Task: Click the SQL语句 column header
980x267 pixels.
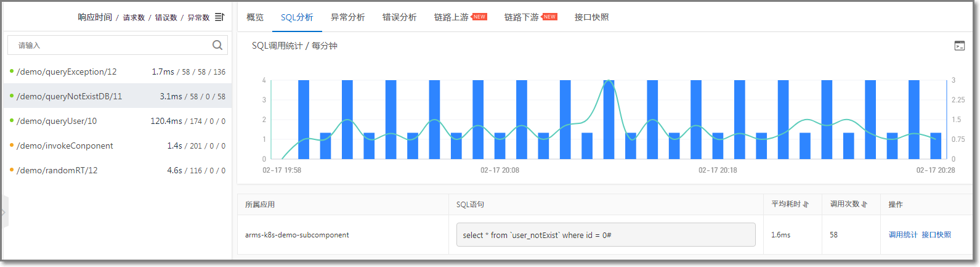Action: [470, 204]
